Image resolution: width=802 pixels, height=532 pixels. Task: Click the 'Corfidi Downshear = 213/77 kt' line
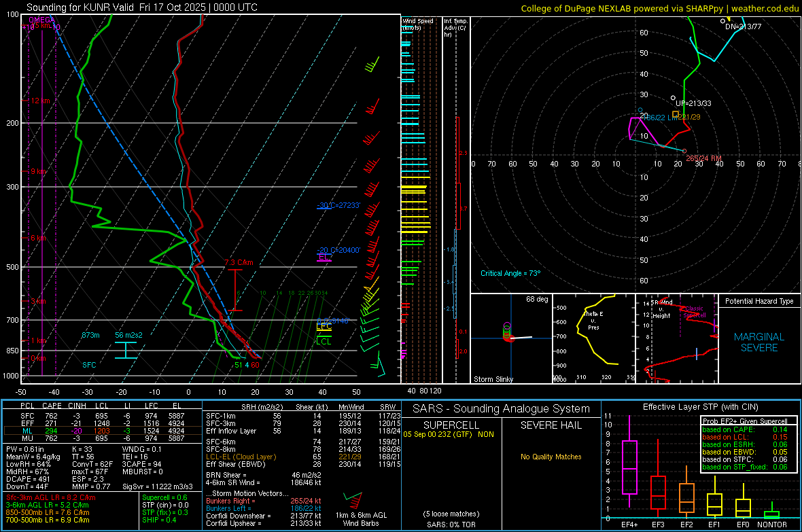[x=263, y=516]
